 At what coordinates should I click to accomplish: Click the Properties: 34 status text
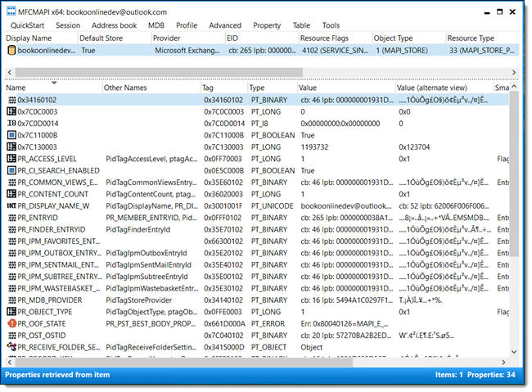point(491,375)
